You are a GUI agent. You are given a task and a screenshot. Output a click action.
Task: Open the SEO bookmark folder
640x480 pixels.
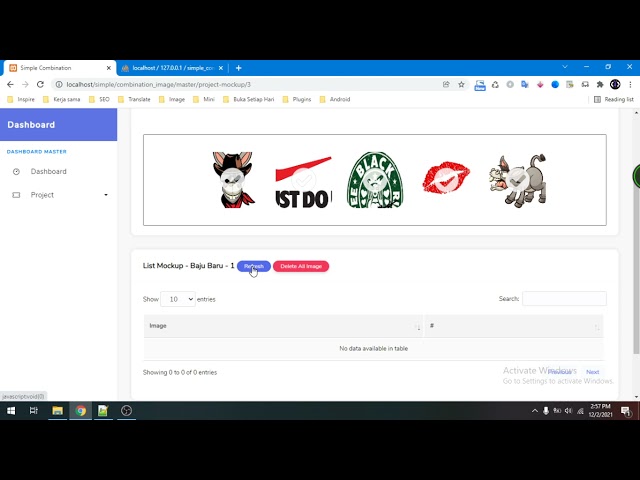[x=99, y=99]
